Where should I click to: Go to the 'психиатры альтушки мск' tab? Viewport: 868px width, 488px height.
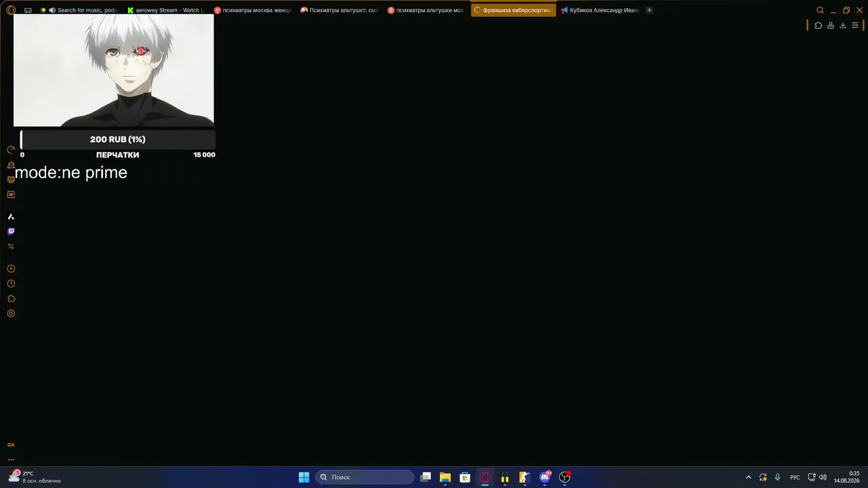click(427, 10)
